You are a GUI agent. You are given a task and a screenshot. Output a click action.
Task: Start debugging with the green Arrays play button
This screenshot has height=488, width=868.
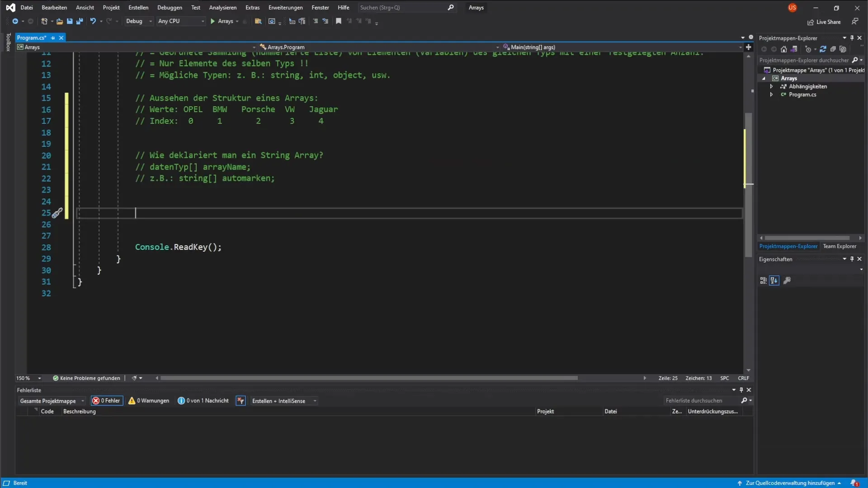tap(222, 21)
